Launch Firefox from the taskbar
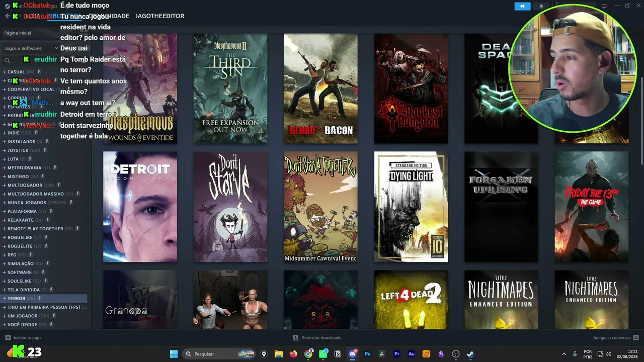The width and height of the screenshot is (644, 362). coord(293,354)
